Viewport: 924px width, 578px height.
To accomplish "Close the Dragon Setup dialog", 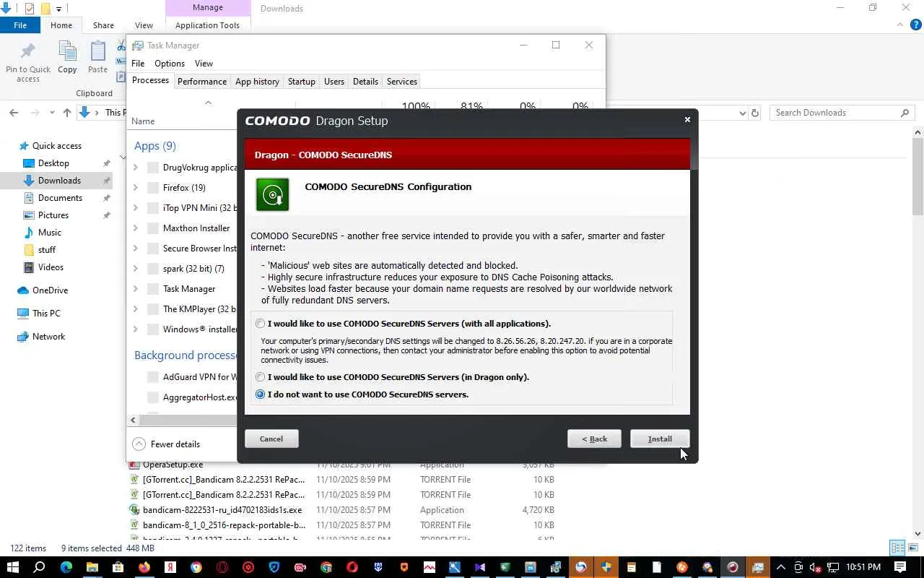I will coord(687,120).
